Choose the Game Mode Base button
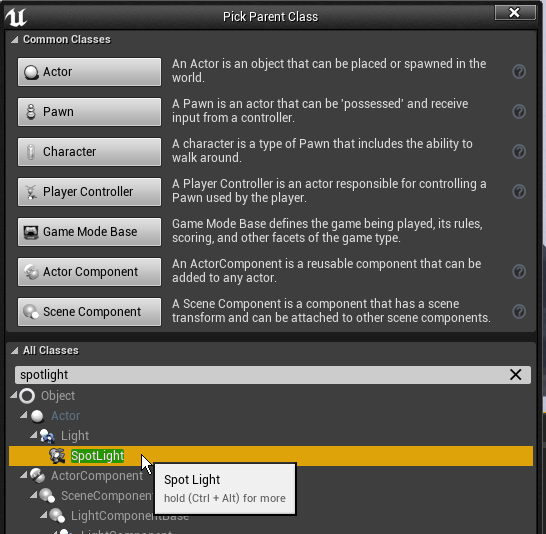The height and width of the screenshot is (534, 546). [x=89, y=232]
